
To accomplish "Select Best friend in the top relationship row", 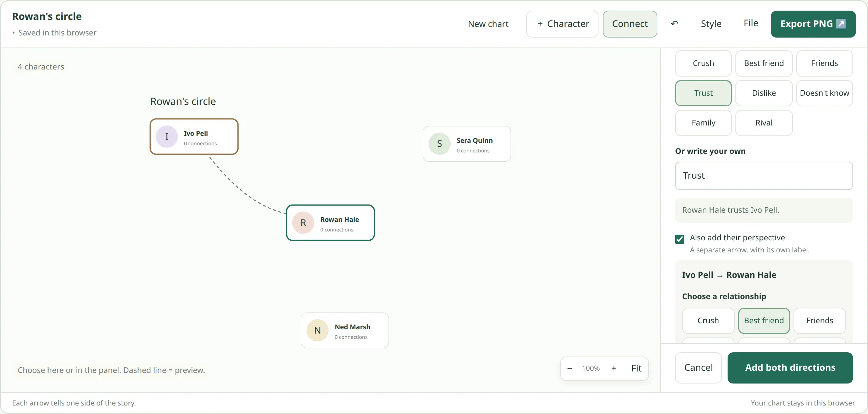I will click(764, 63).
